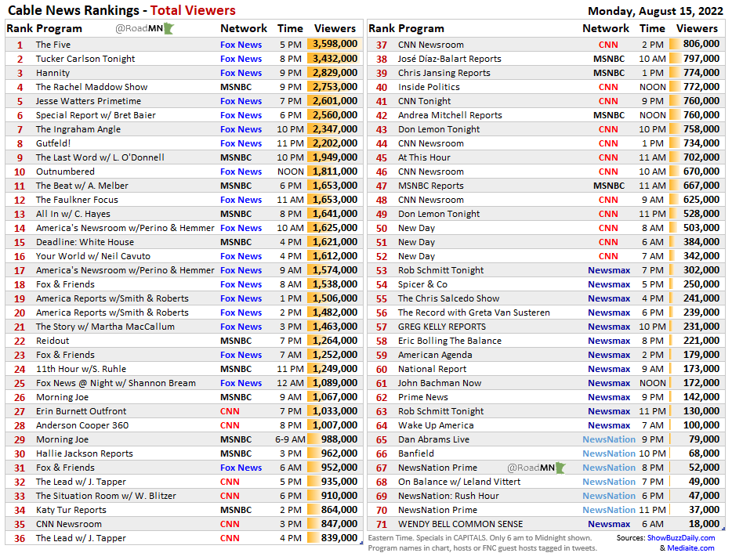Sort by the Viewers column header
Viewport: 732px width, 560px height.
coord(335,29)
